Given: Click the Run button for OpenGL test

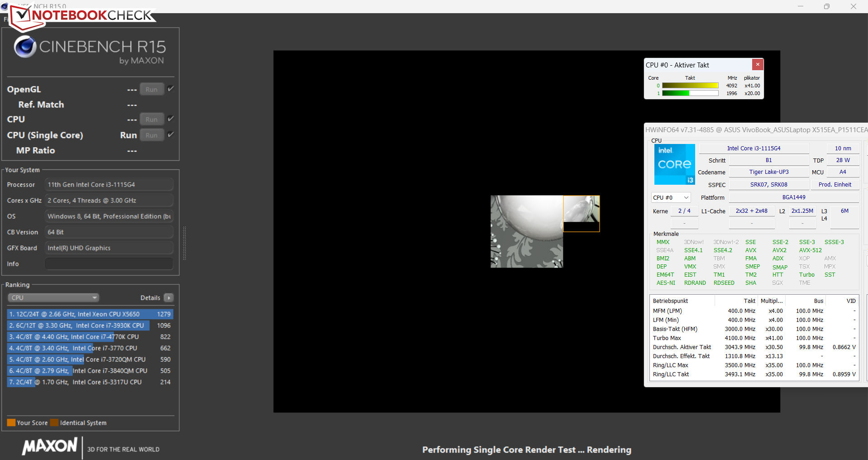Looking at the screenshot, I should tap(152, 89).
